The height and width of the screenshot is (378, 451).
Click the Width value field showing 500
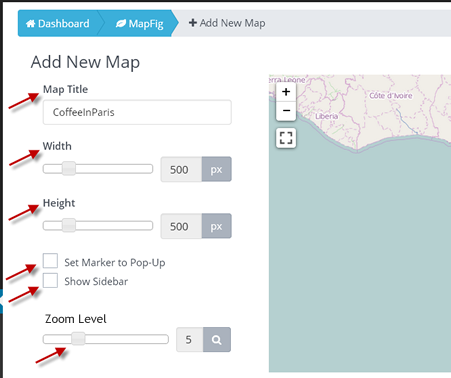pyautogui.click(x=181, y=169)
